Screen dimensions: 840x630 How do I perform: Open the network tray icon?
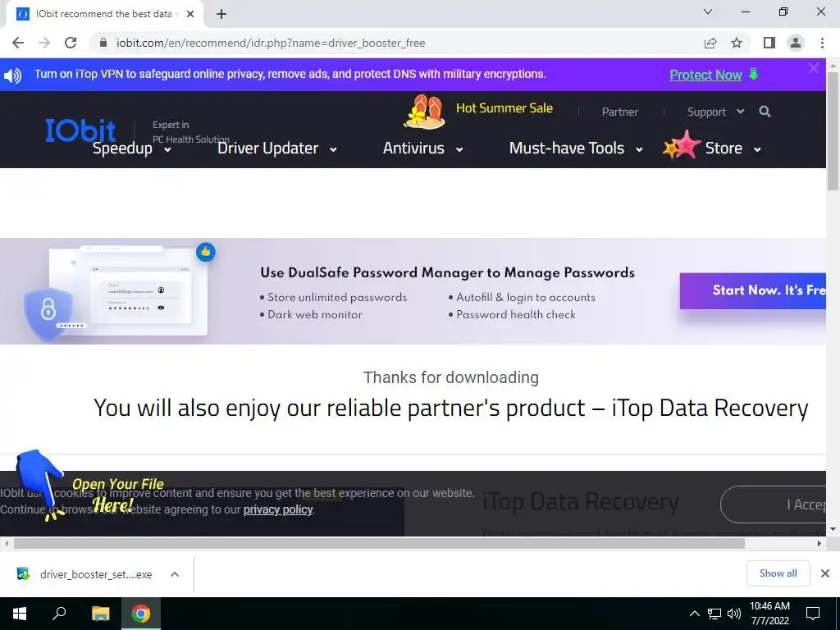point(714,614)
